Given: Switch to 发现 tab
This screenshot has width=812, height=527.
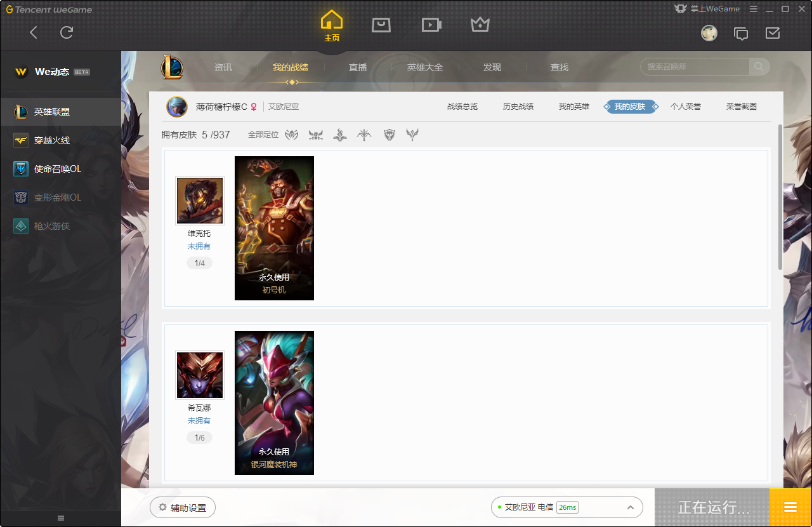Looking at the screenshot, I should pyautogui.click(x=492, y=67).
